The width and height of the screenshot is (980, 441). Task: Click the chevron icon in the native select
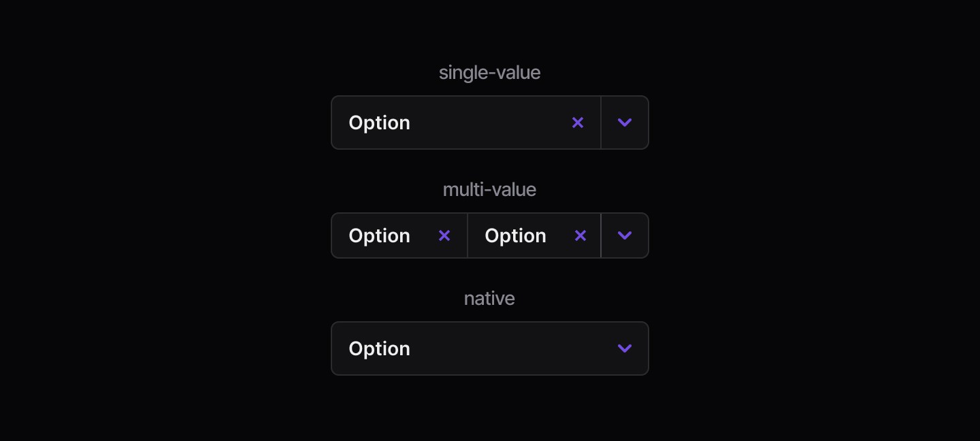[x=625, y=348]
